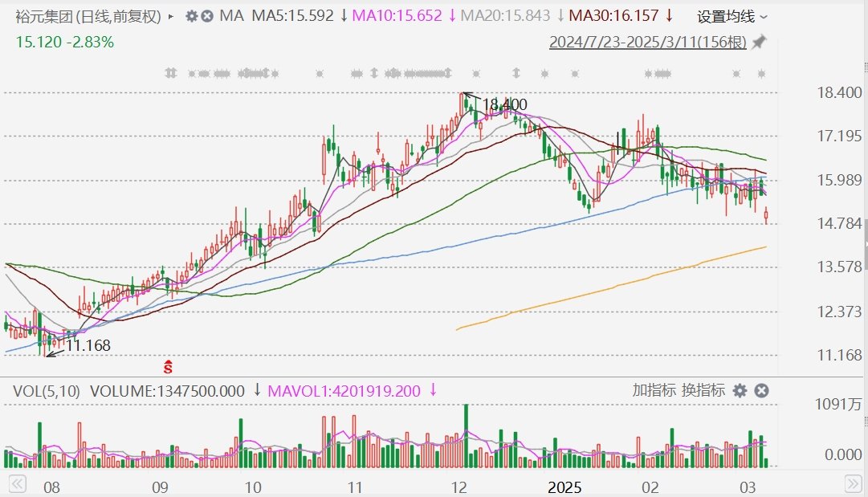Click the red S signal marker
The height and width of the screenshot is (497, 868).
coord(169,367)
